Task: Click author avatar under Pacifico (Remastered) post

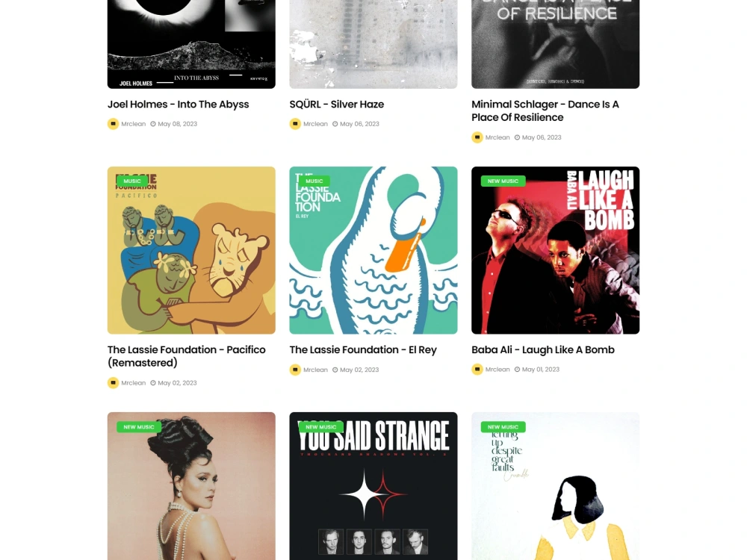Action: (113, 383)
